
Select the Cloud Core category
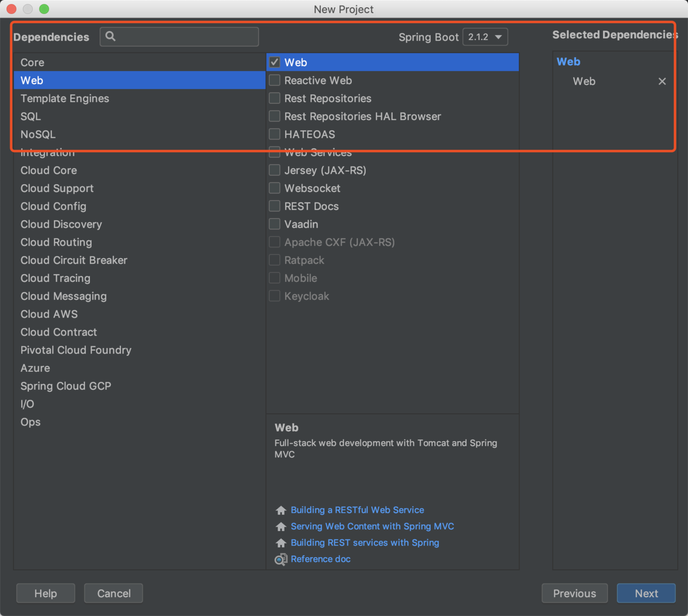point(140,170)
